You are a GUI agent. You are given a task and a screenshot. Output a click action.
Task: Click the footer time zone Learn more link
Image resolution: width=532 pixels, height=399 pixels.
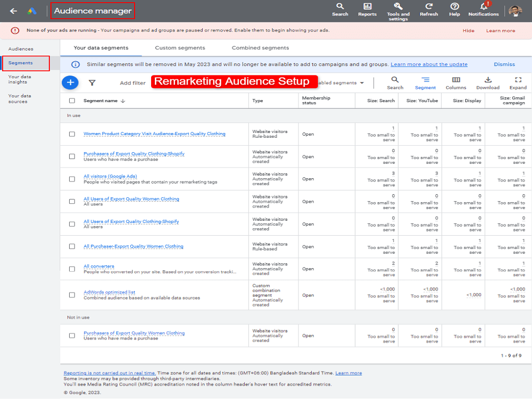348,373
